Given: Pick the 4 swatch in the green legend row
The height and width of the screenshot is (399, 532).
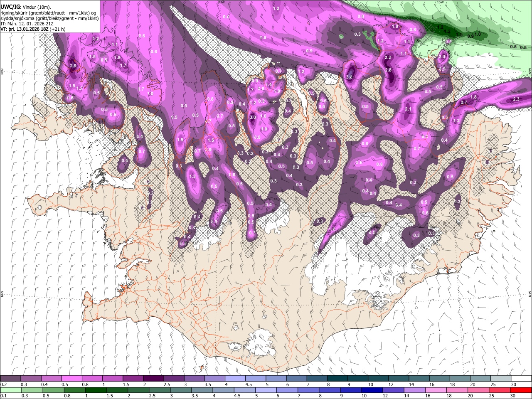Looking at the screenshot, I should click(x=223, y=390).
